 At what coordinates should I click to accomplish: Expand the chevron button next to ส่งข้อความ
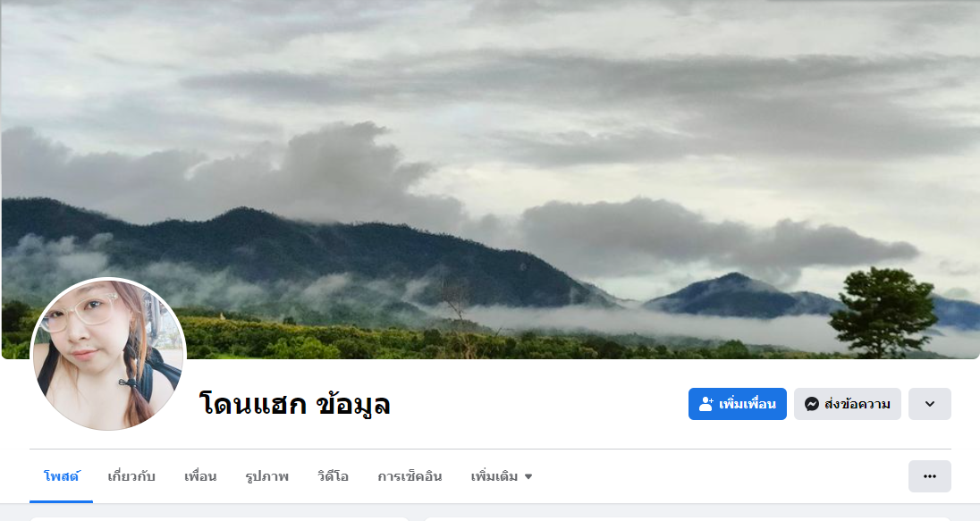(929, 404)
